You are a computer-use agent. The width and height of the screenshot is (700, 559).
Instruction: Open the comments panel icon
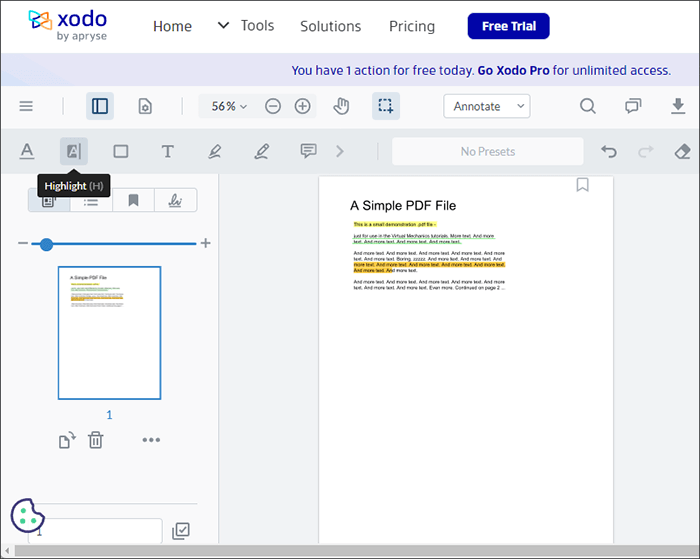[633, 106]
